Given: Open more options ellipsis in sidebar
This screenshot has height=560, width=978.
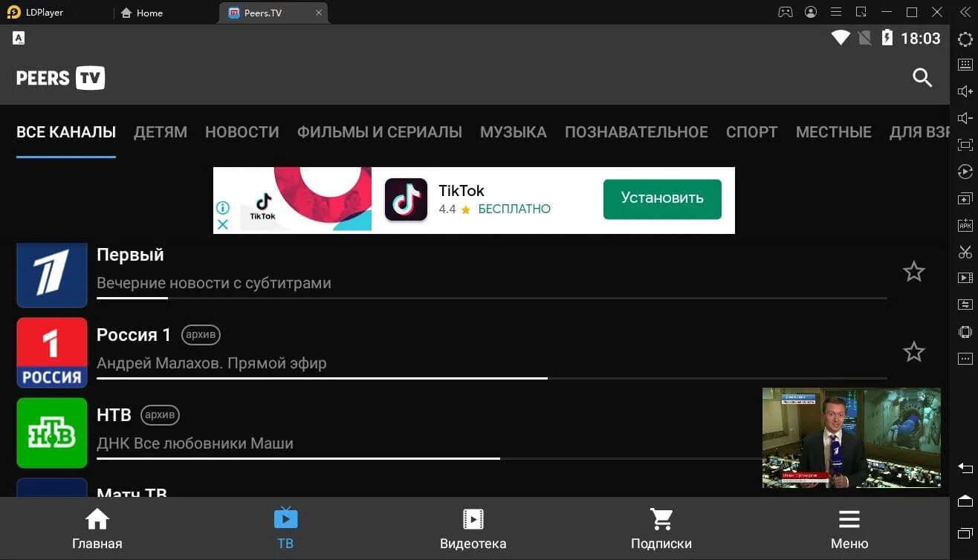Looking at the screenshot, I should 965,359.
